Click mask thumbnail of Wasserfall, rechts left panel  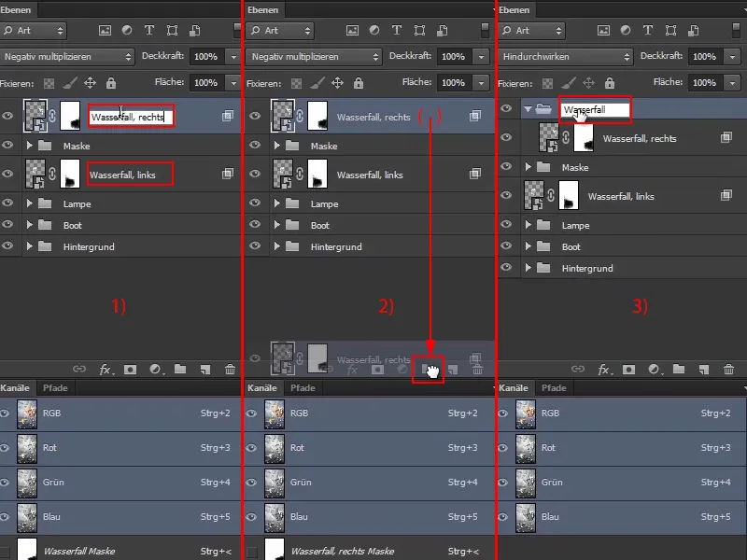point(70,116)
